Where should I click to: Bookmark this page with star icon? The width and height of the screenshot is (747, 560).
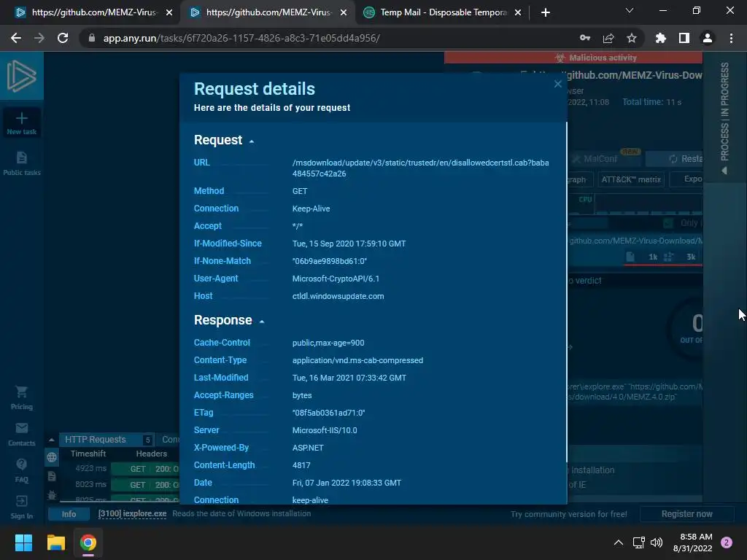click(632, 38)
